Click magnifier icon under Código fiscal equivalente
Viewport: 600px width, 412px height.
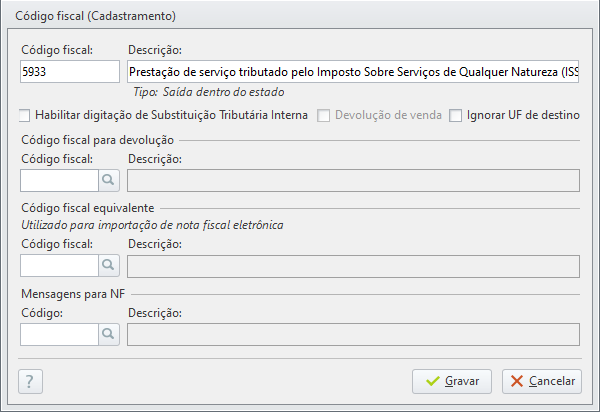[x=109, y=265]
